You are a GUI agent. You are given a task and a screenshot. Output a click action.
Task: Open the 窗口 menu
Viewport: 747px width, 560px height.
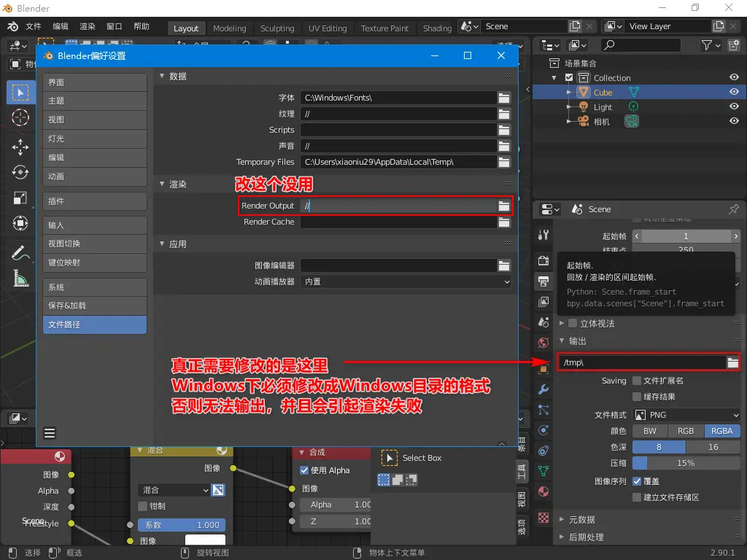(115, 27)
